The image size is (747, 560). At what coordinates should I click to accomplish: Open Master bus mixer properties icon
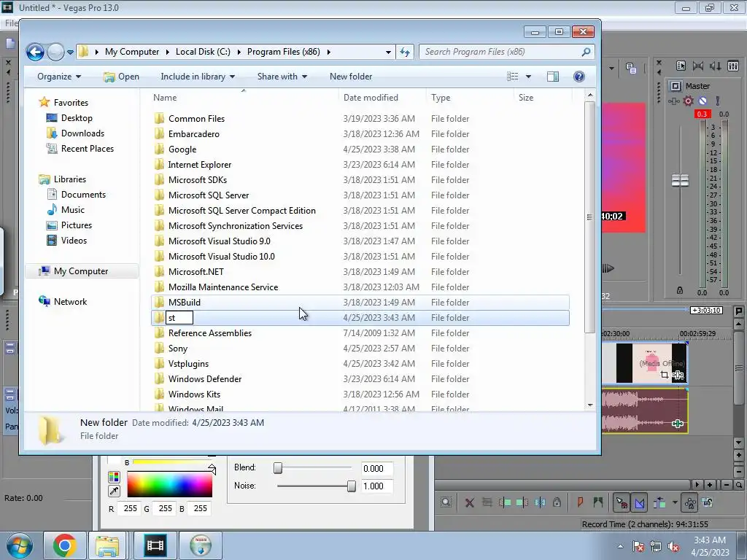(x=681, y=66)
